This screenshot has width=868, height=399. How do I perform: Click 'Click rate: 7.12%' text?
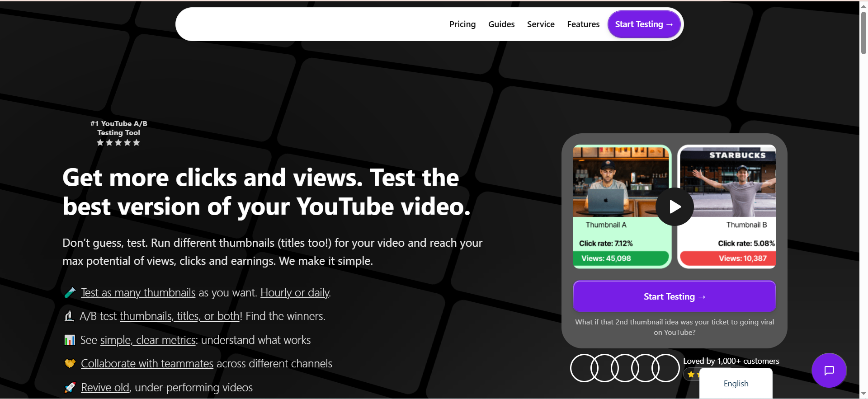606,243
